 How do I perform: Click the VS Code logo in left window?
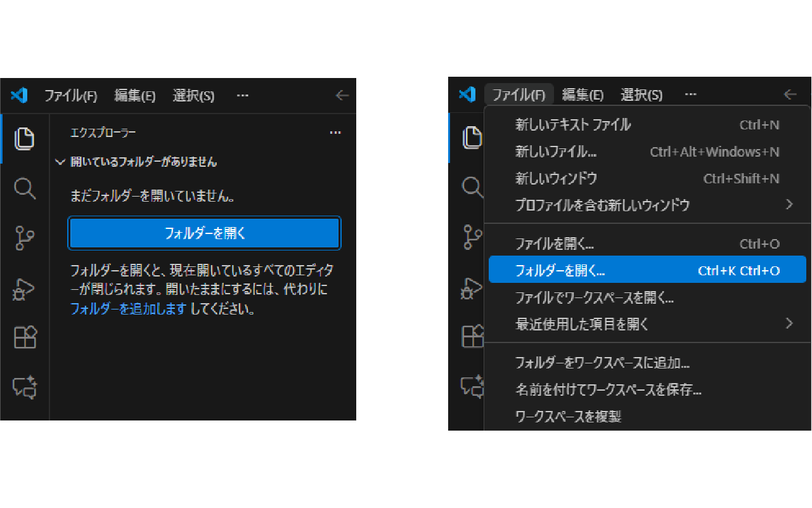pyautogui.click(x=19, y=96)
